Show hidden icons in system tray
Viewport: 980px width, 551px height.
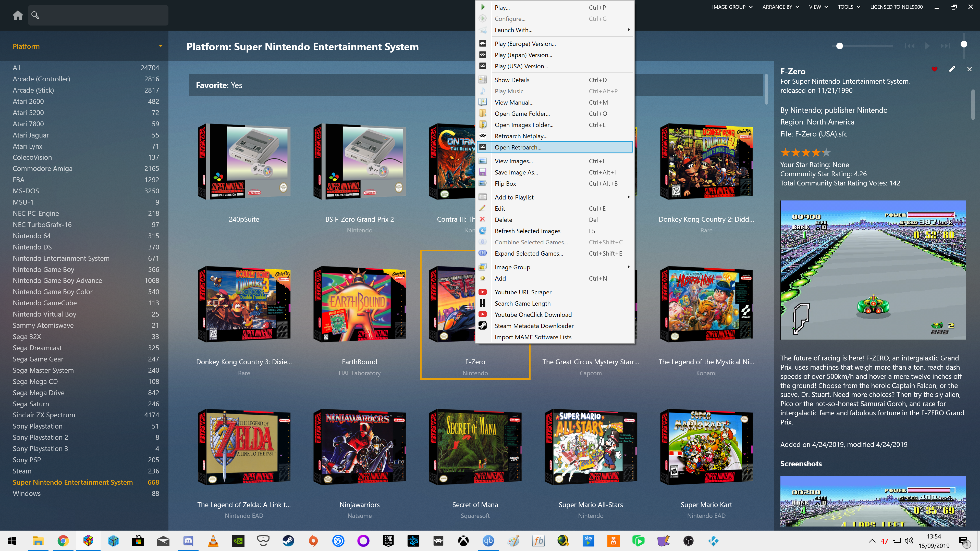872,541
